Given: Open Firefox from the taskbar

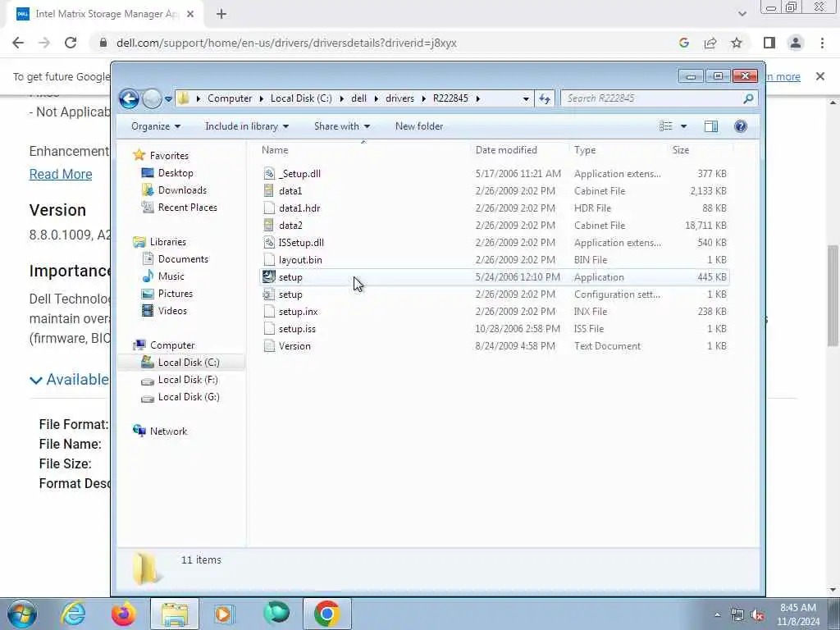Looking at the screenshot, I should (x=123, y=614).
